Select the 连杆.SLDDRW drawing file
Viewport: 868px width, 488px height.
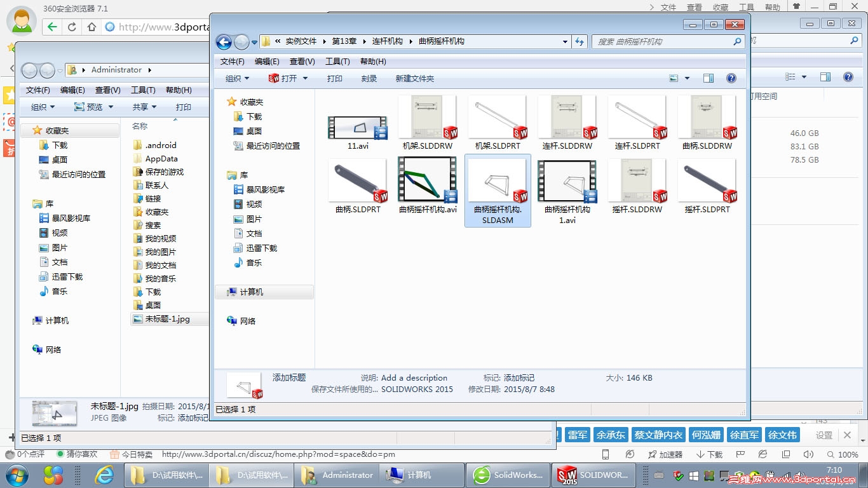(x=567, y=123)
